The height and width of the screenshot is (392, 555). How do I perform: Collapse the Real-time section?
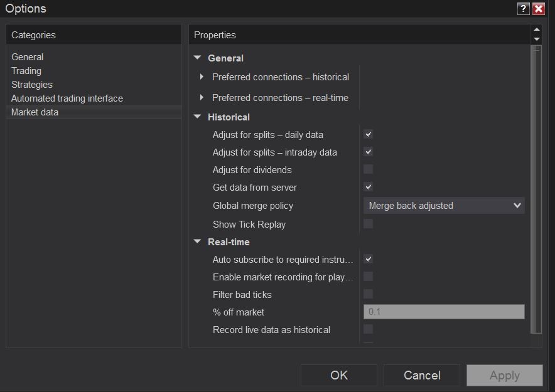[x=198, y=241]
